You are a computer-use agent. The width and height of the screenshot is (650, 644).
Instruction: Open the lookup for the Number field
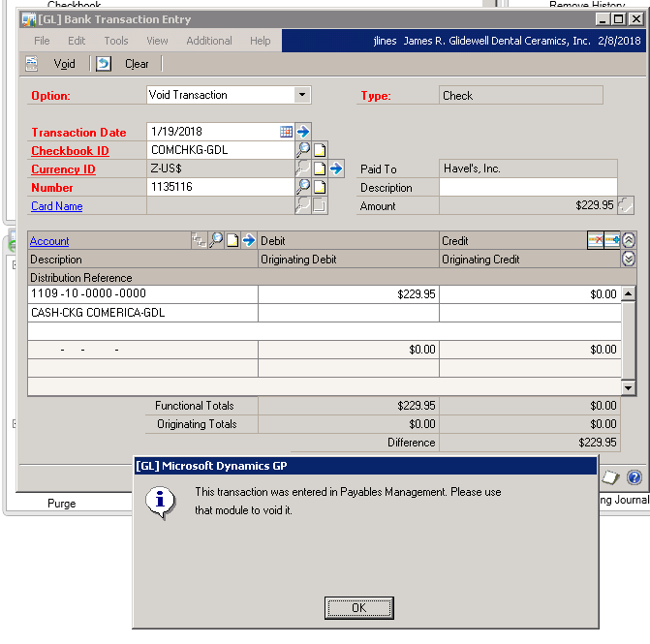click(303, 187)
